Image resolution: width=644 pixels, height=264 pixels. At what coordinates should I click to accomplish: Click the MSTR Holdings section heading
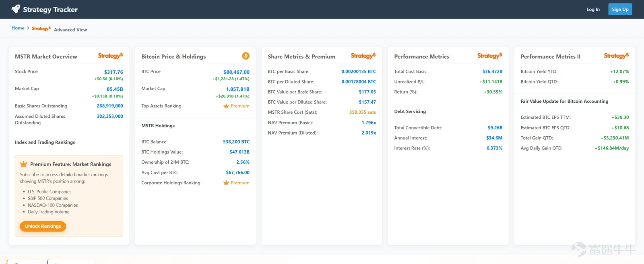(158, 126)
